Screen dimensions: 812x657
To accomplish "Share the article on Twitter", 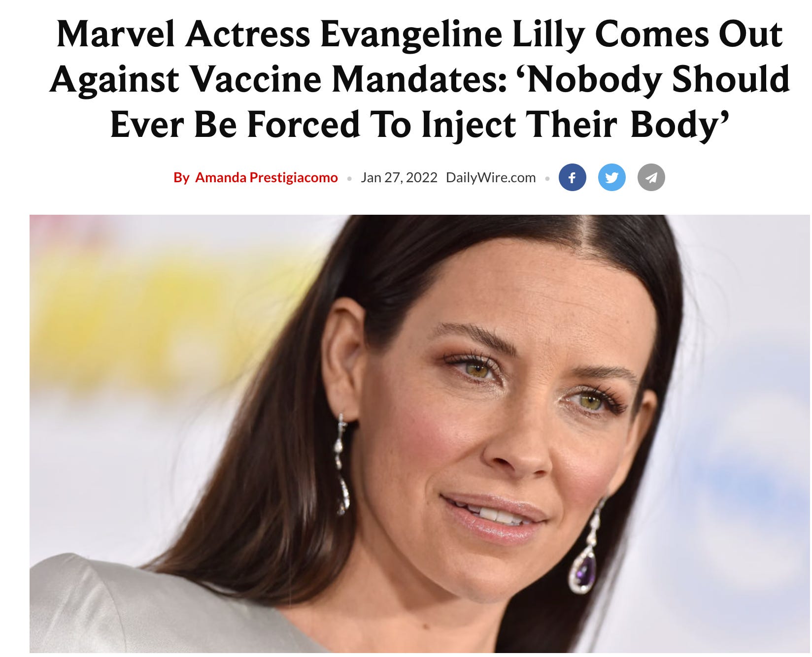I will pos(611,177).
